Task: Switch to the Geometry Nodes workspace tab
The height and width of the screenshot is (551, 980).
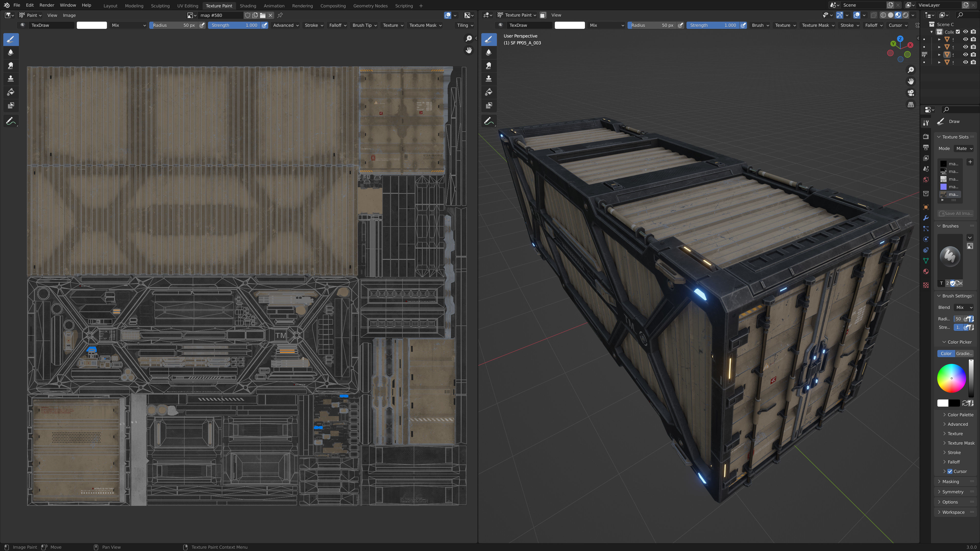Action: [370, 6]
